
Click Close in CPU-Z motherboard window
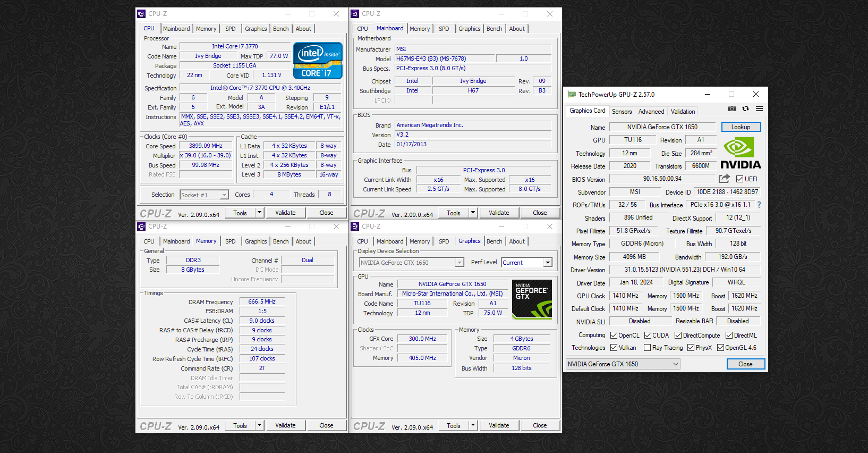tap(540, 213)
